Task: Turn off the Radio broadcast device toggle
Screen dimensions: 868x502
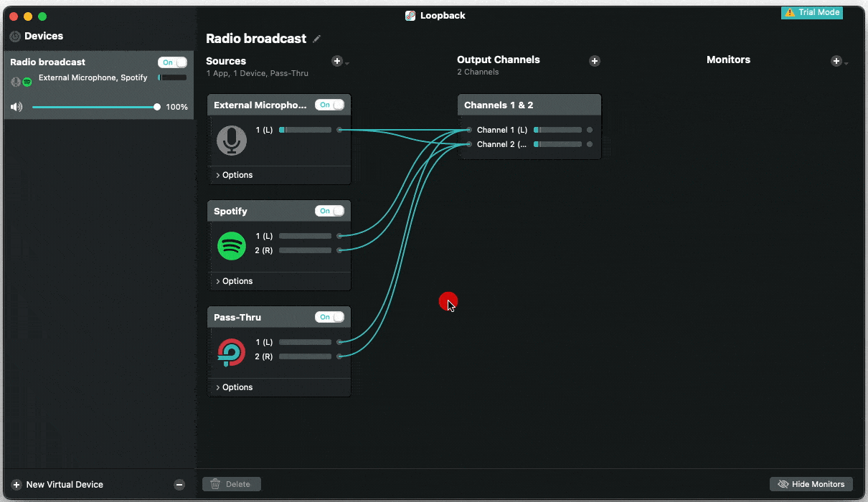Action: [x=172, y=62]
